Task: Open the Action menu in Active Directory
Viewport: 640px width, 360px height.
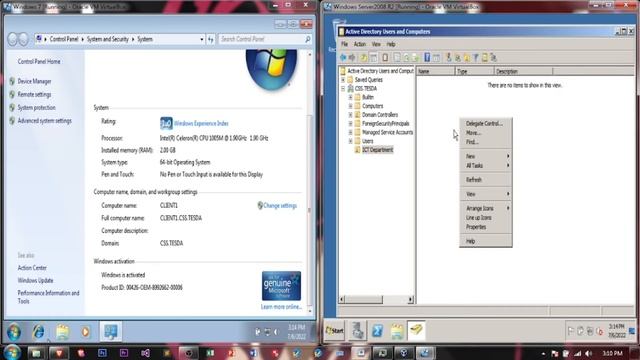Action: tap(360, 44)
